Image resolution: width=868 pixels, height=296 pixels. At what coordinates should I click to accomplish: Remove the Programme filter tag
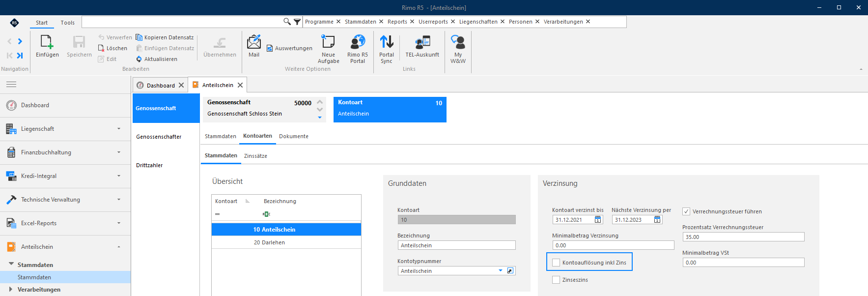[x=338, y=22]
